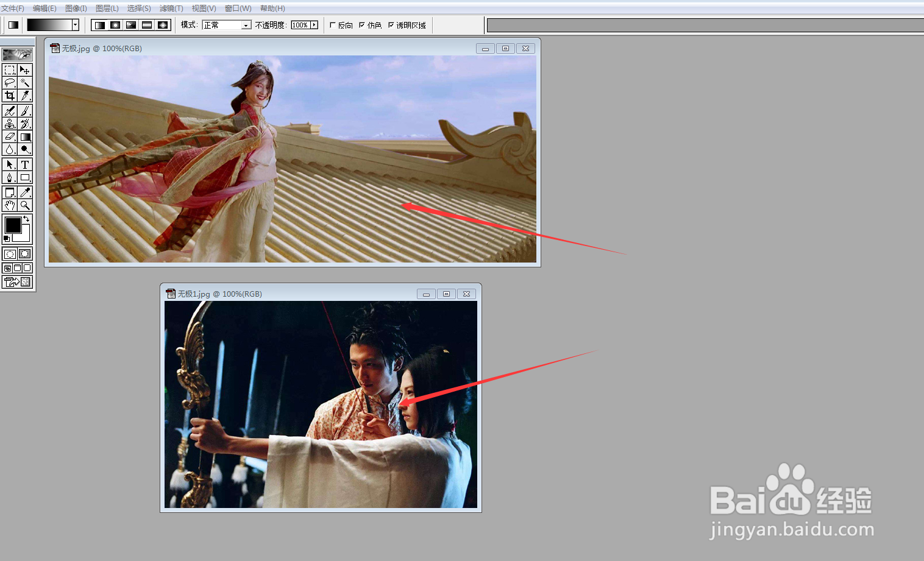Open the 不透明度 opacity slider arrow
924x561 pixels.
click(315, 25)
